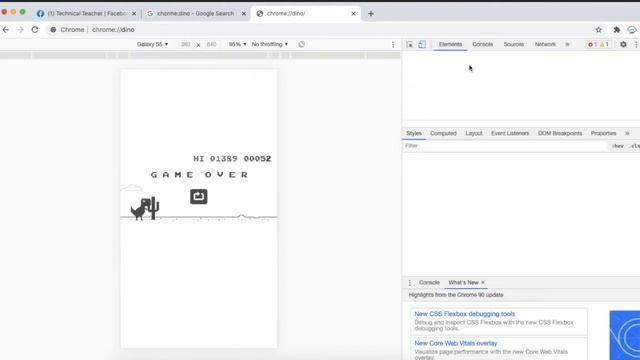Open the Galaxy S5 device dropdown
Image resolution: width=640 pixels, height=360 pixels.
click(x=152, y=44)
